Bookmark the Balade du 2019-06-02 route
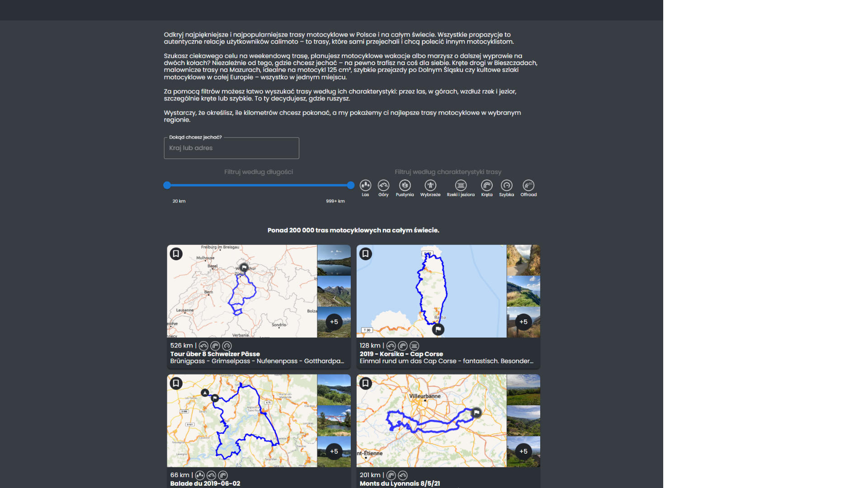868x488 pixels. pos(176,384)
